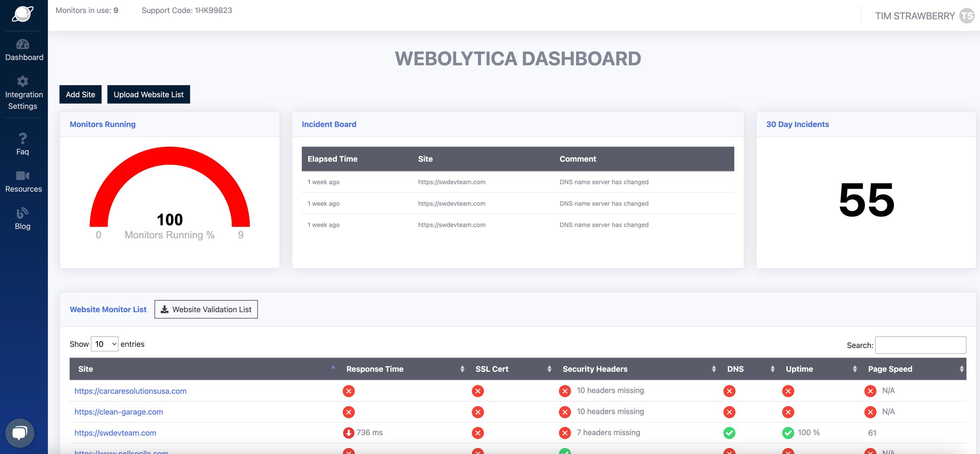Click swdevteam Security Headers error icon
This screenshot has width=980, height=454.
pyautogui.click(x=565, y=433)
